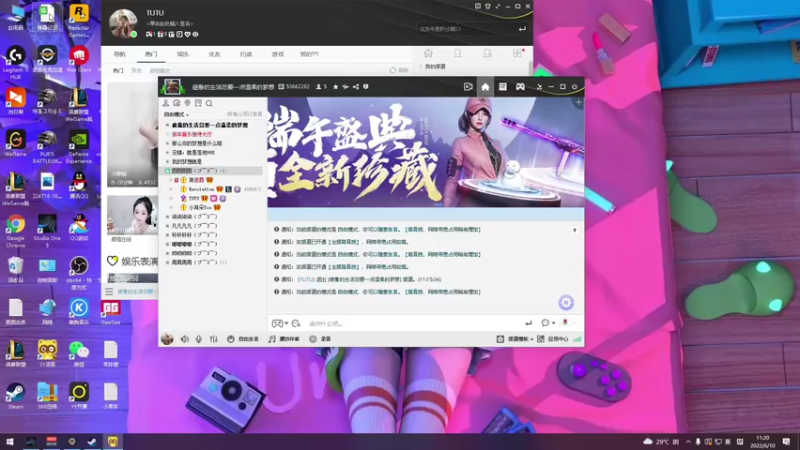Collapse the highlighted sub-channel containing Revolution
This screenshot has height=450, width=800.
(167, 171)
